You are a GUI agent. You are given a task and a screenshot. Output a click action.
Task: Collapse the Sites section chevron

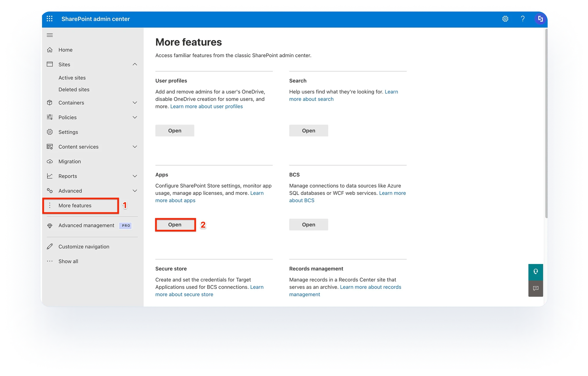135,64
